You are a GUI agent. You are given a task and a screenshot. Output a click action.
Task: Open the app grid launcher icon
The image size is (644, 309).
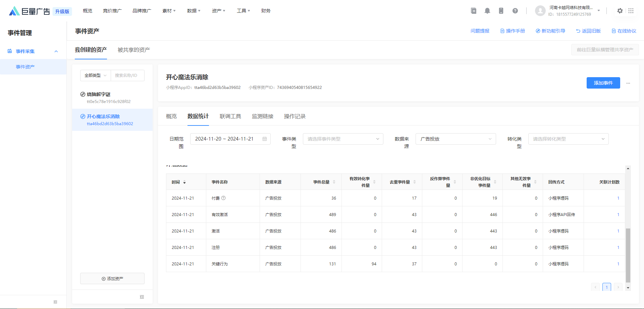tap(631, 11)
